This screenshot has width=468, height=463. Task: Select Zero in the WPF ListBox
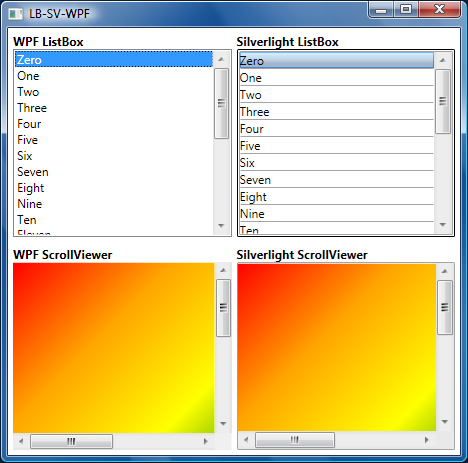tap(114, 59)
